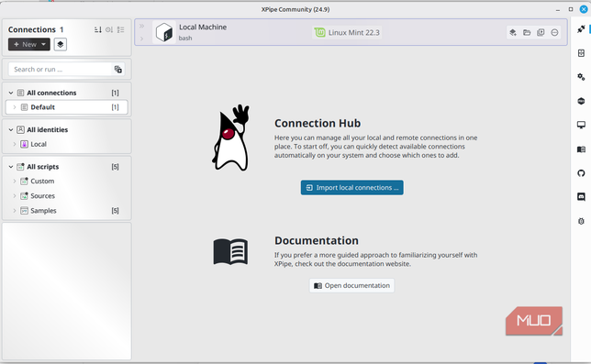
Task: Click the sort alphabetical icon beside Connections
Action: pyautogui.click(x=98, y=29)
